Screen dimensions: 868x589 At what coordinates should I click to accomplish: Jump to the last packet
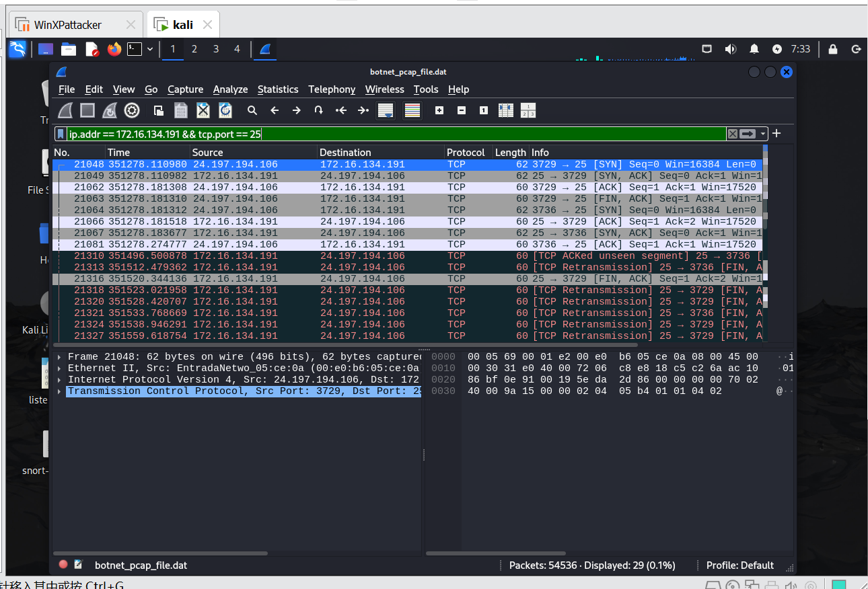pyautogui.click(x=363, y=110)
